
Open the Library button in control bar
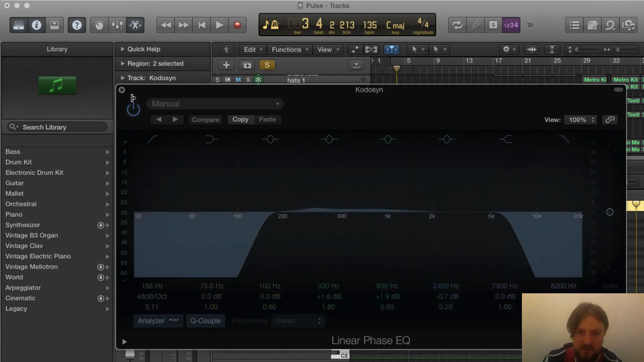(18, 25)
